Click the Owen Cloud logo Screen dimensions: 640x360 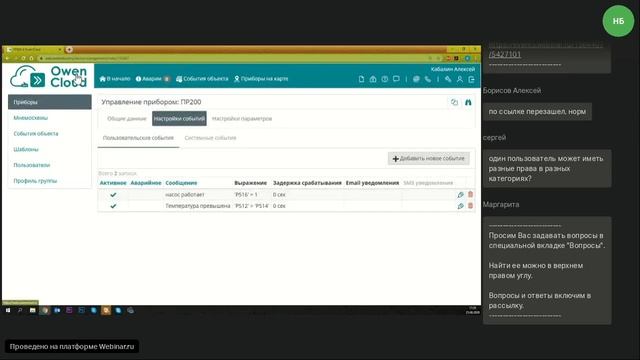pyautogui.click(x=49, y=76)
